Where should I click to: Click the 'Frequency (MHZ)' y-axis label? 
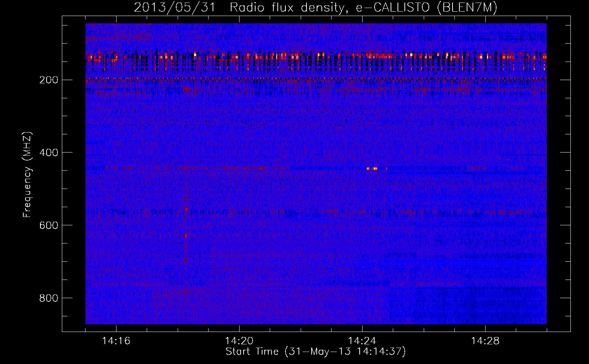(27, 175)
